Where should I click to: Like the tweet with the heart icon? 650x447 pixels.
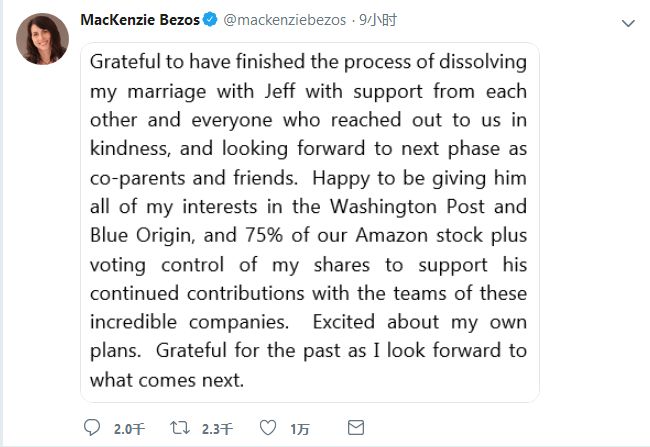click(x=267, y=428)
